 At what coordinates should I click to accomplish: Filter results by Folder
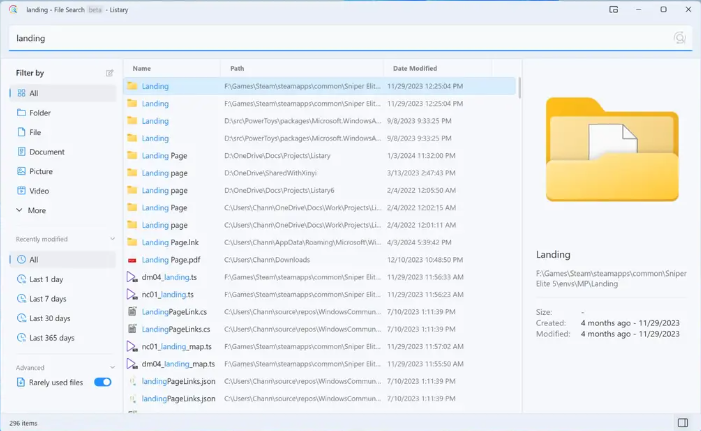(63, 113)
